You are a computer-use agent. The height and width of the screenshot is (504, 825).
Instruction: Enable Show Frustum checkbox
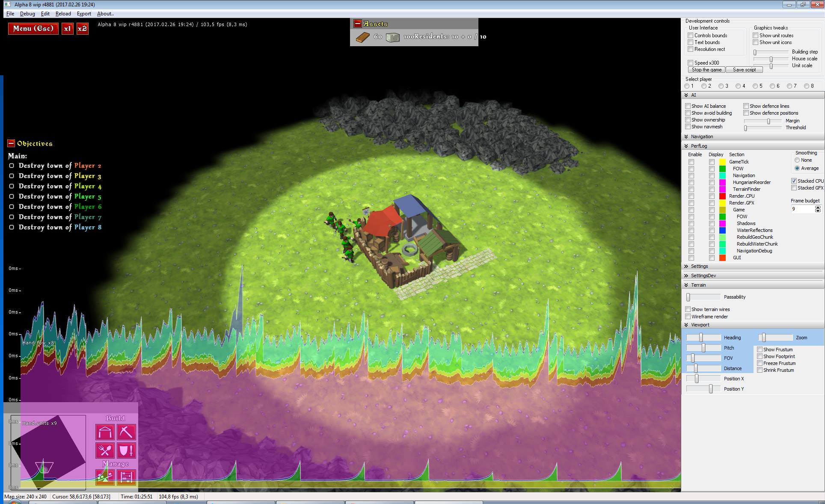[x=760, y=350]
